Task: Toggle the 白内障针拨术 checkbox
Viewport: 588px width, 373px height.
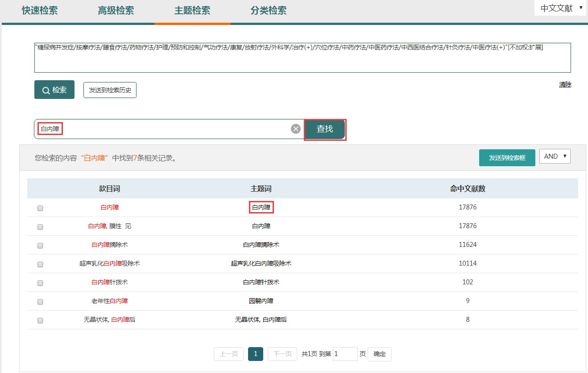Action: click(x=40, y=283)
